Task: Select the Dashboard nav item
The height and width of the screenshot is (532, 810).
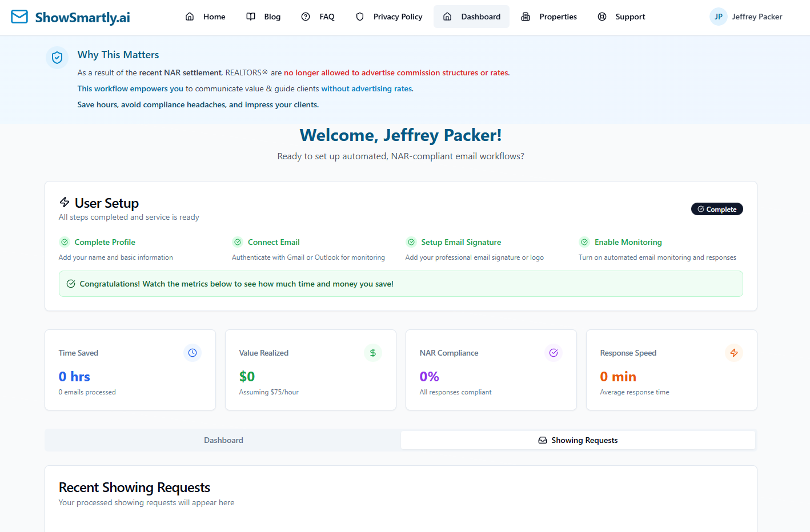Action: coord(471,17)
